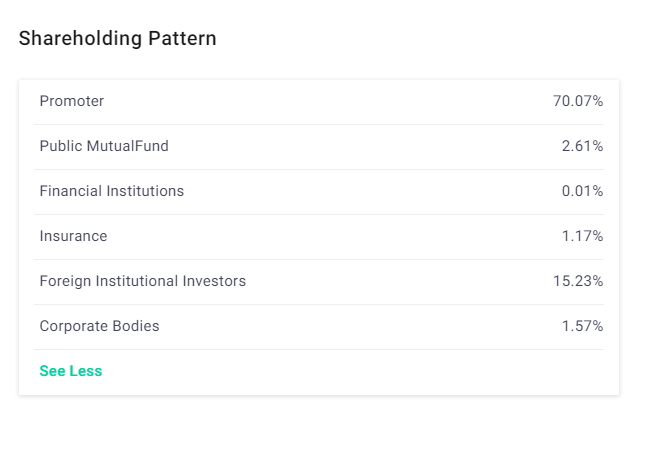This screenshot has width=672, height=452.
Task: Click the divider line below Public MutualFund
Action: 319,169
